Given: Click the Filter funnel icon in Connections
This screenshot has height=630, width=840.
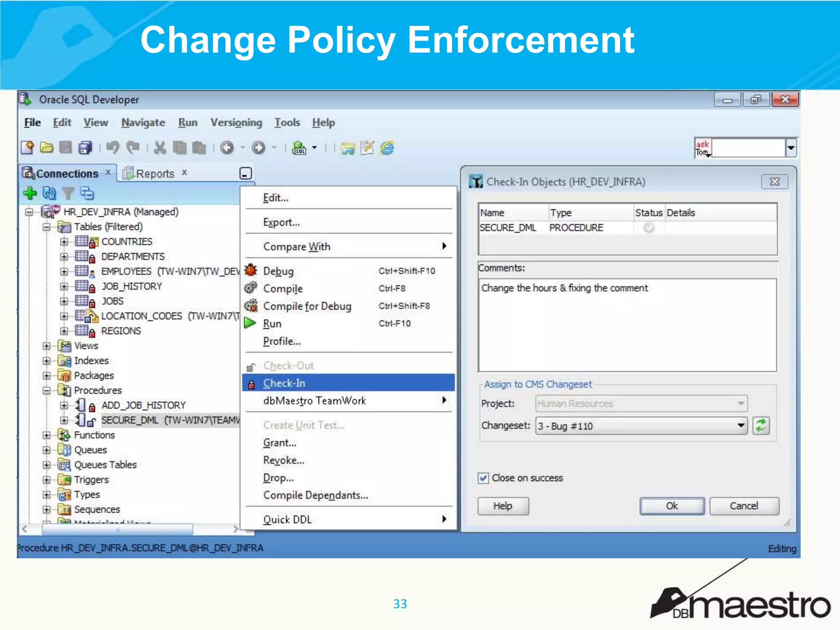Looking at the screenshot, I should pyautogui.click(x=68, y=193).
